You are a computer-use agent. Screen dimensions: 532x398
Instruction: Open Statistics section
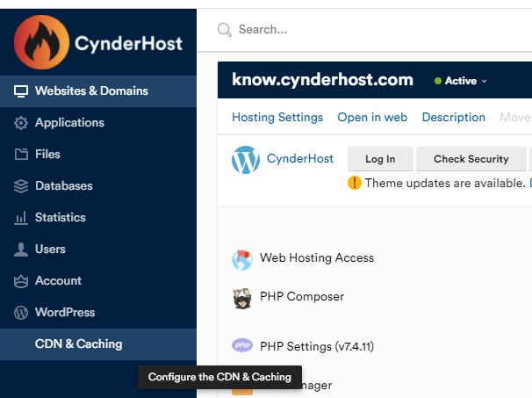pos(98,218)
